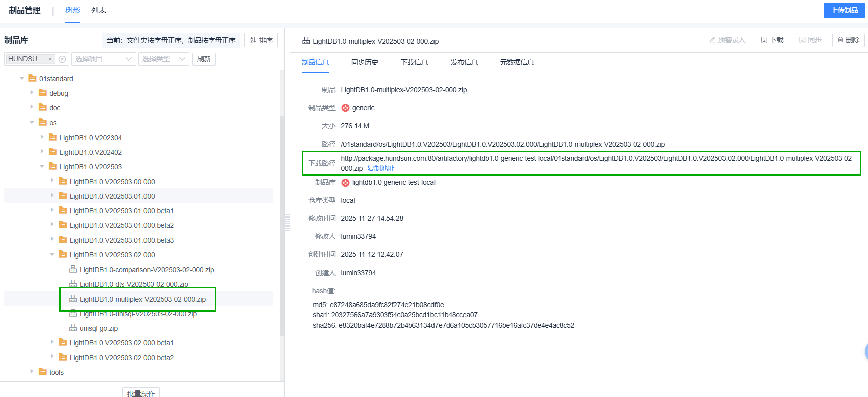
Task: Click the tools folder icon
Action: pyautogui.click(x=43, y=372)
